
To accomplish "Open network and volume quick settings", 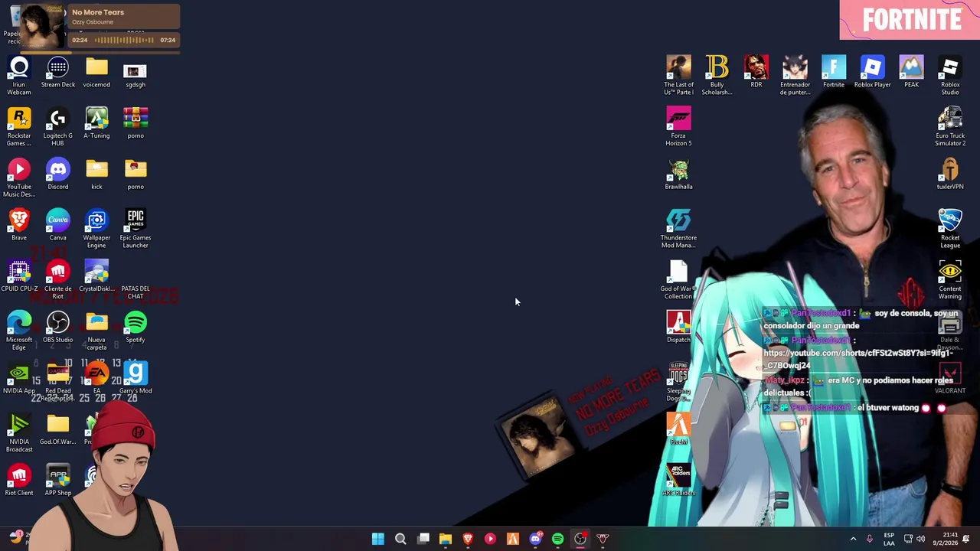I will (914, 539).
